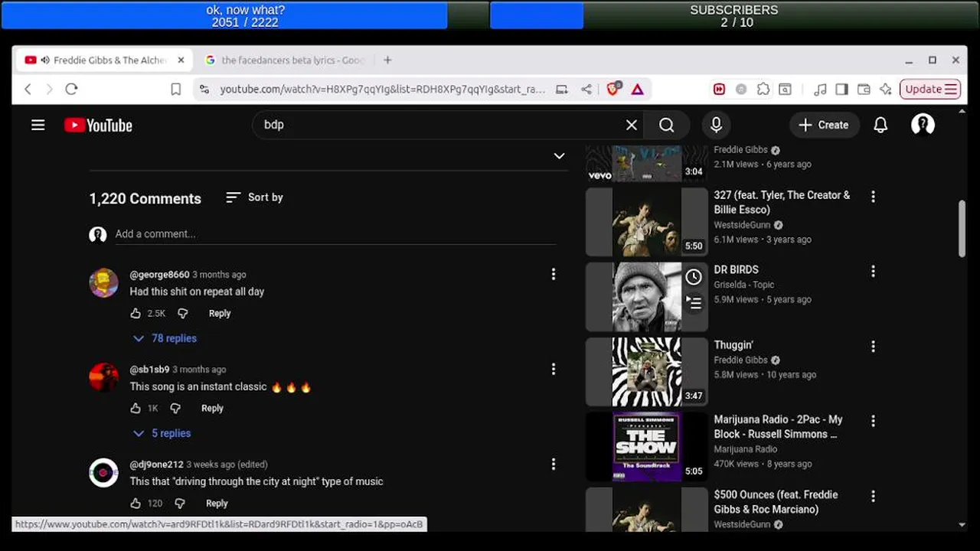Viewport: 980px width, 551px height.
Task: Open the Create menu
Action: pos(824,125)
